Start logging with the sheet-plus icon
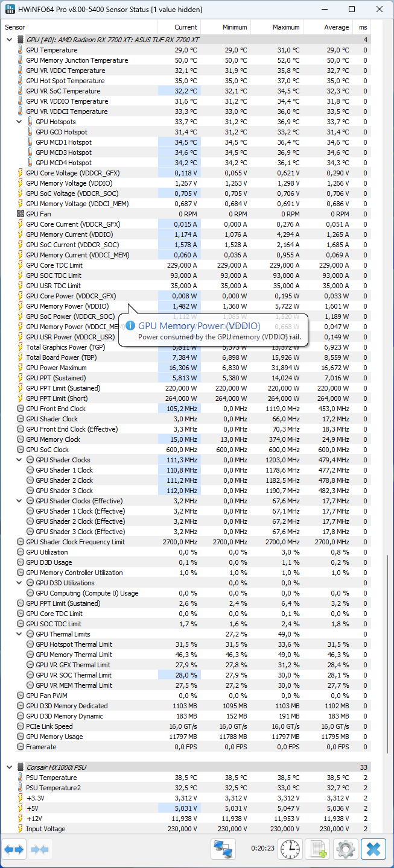Screen dimensions: 394x868 [317, 849]
